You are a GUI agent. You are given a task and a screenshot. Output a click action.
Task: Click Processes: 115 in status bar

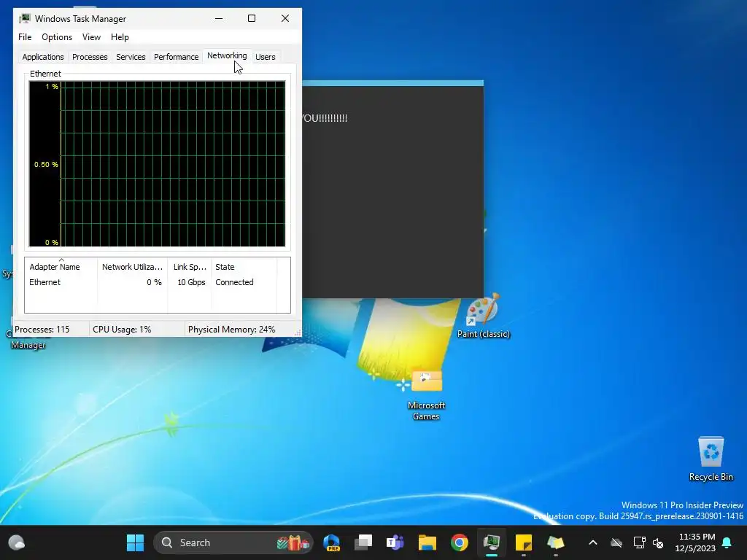pyautogui.click(x=42, y=330)
